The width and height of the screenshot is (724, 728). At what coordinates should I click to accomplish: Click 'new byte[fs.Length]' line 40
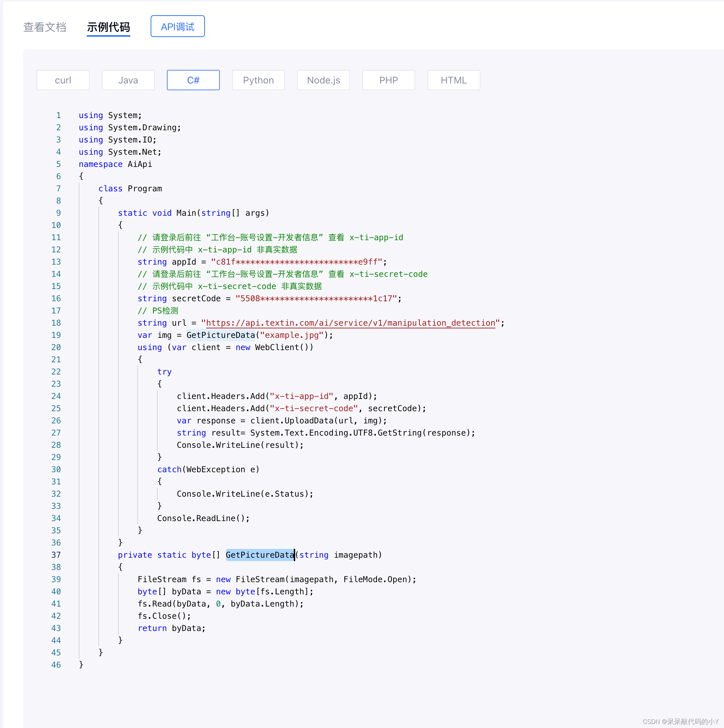point(262,592)
